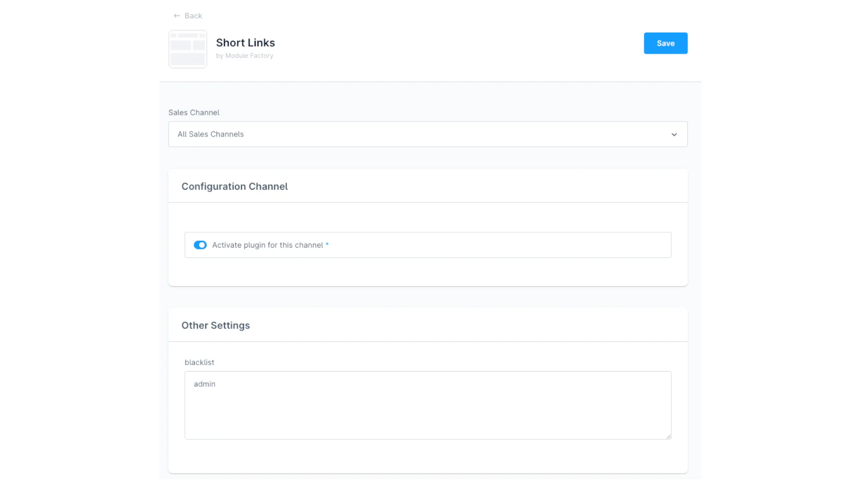The image size is (868, 488).
Task: Open the Sales Channel selection dropdown
Action: coord(428,134)
